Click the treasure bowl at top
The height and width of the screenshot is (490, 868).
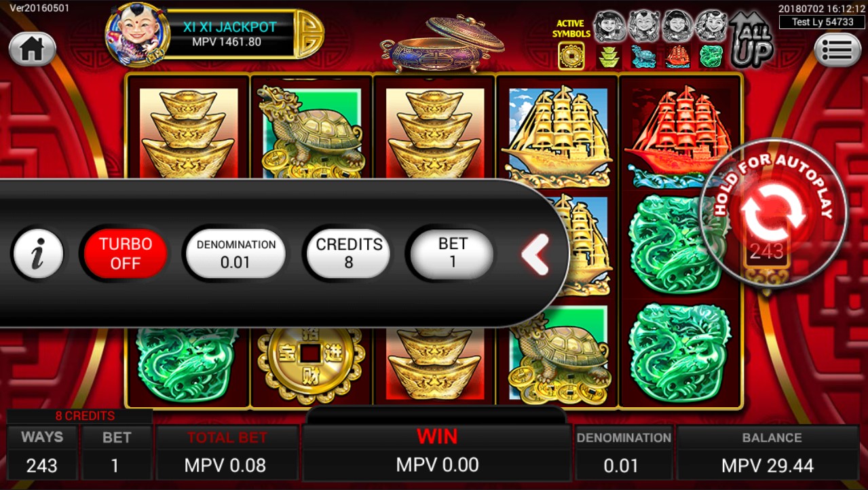click(x=443, y=45)
